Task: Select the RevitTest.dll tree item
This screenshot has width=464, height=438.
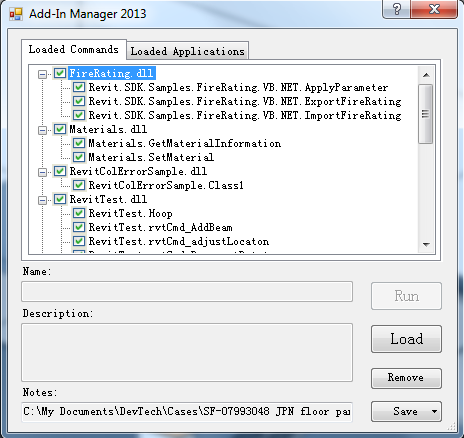Action: click(108, 199)
